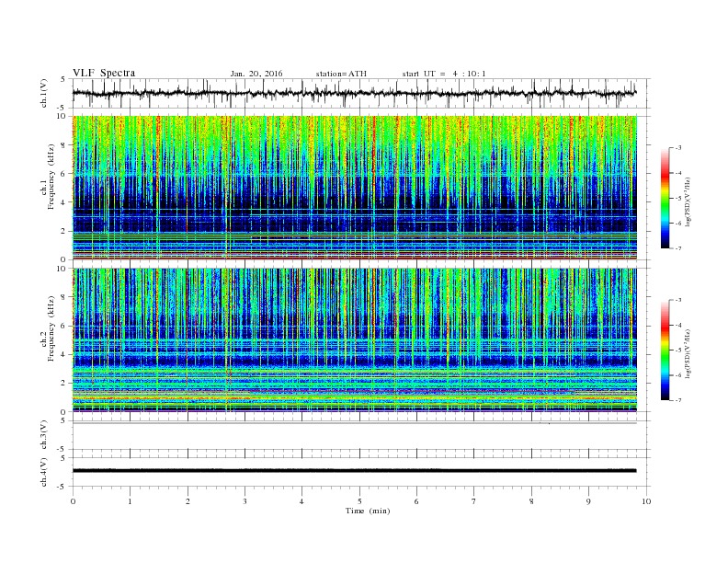This screenshot has height=563, width=728.
Task: Select the ch.1 "Frequency (kHz)" axis label
Action: point(51,177)
